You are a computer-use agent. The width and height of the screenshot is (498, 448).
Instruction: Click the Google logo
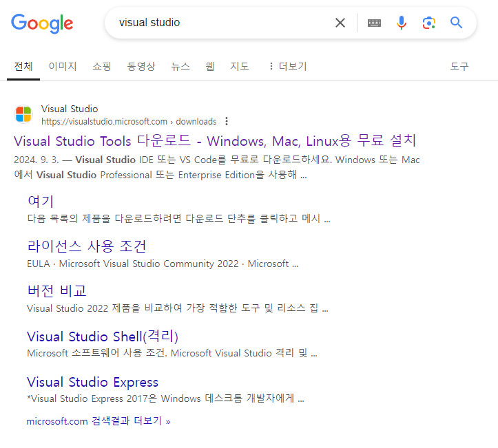tap(42, 23)
